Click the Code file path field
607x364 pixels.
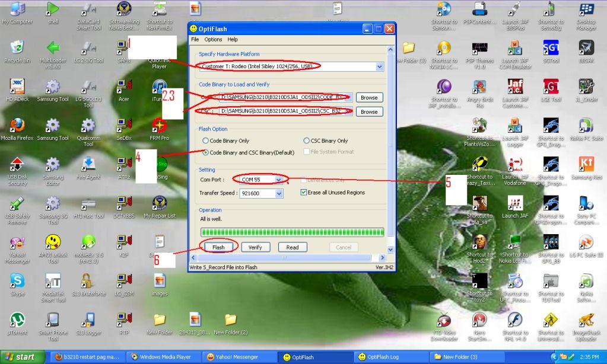pyautogui.click(x=285, y=97)
